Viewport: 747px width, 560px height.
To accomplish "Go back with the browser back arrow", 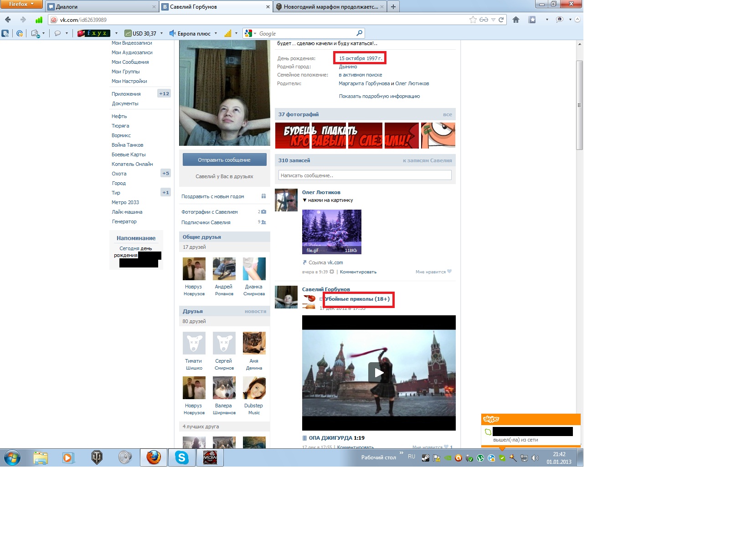I will pos(8,20).
